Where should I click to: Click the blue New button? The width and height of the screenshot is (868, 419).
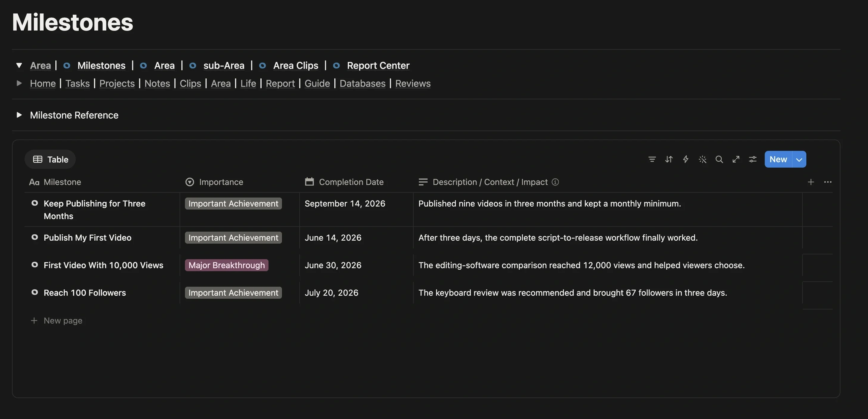pos(778,159)
